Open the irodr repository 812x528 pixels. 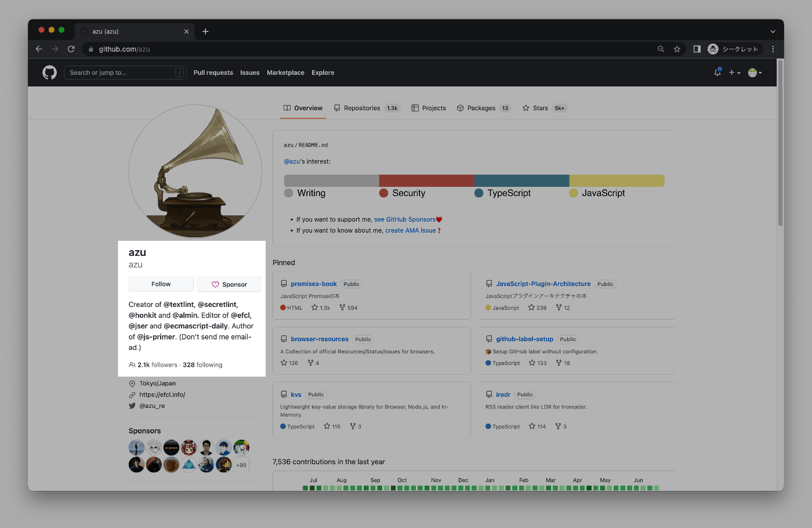point(503,395)
